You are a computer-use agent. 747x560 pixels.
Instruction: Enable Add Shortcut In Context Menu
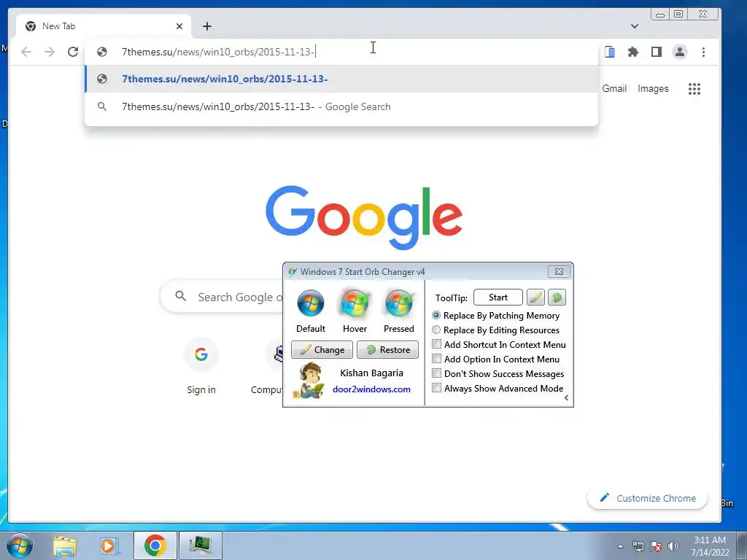coord(499,344)
